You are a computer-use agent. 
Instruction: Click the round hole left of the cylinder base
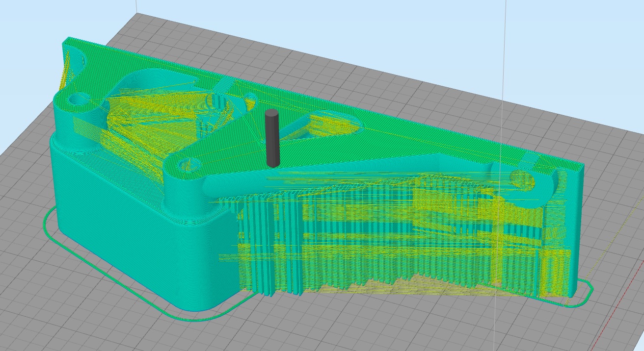point(186,164)
